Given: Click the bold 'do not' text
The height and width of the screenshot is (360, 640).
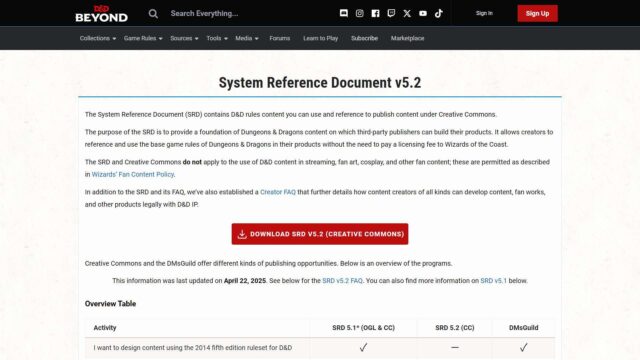Looking at the screenshot, I should tap(192, 162).
